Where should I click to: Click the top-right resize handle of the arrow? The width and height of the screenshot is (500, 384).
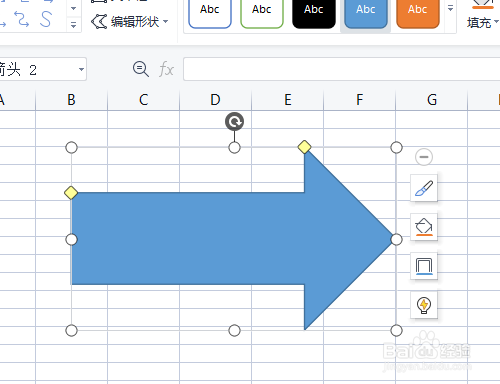coord(396,147)
